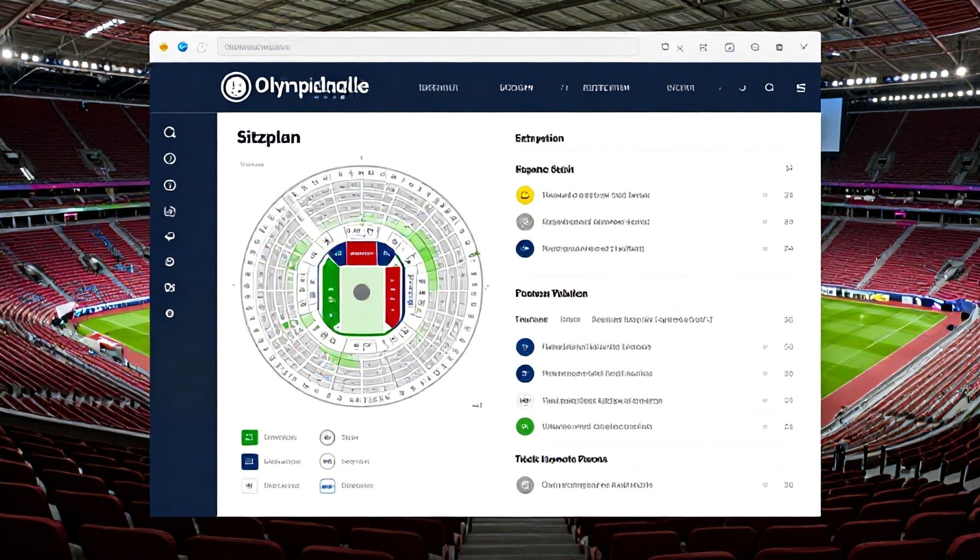Viewport: 980px width, 560px height.
Task: Open the hamburger menu icon in the navy header
Action: pos(801,87)
